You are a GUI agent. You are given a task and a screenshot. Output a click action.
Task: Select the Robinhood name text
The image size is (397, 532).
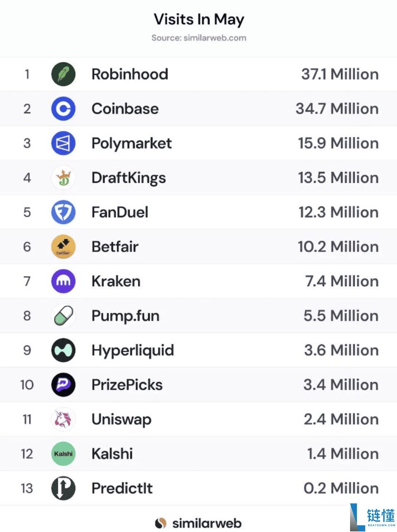point(130,74)
